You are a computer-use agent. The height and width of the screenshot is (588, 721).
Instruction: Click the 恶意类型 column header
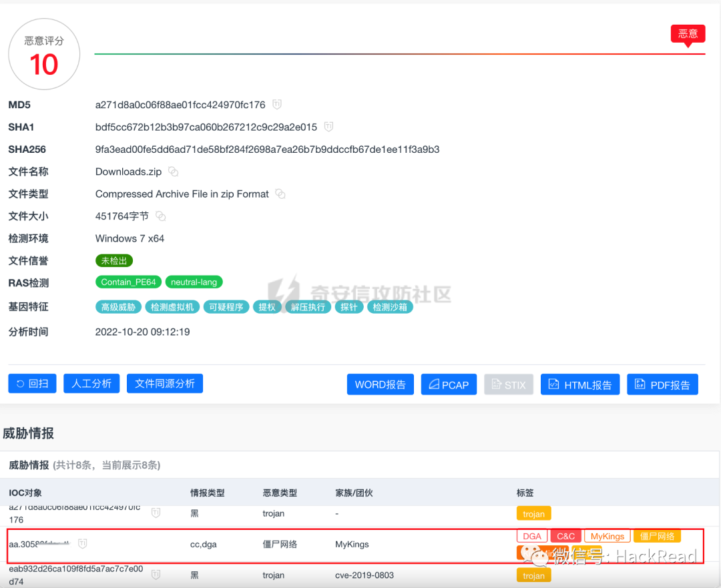tap(280, 493)
